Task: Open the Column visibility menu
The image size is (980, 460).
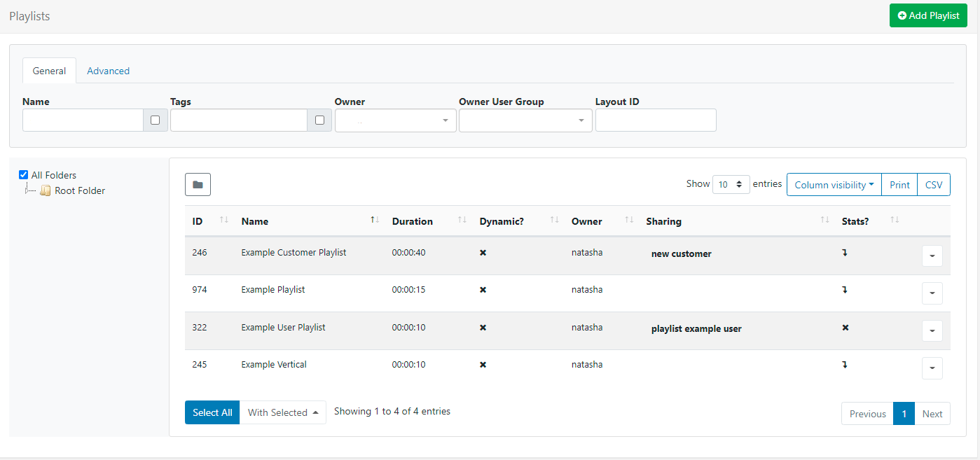Action: coord(834,185)
